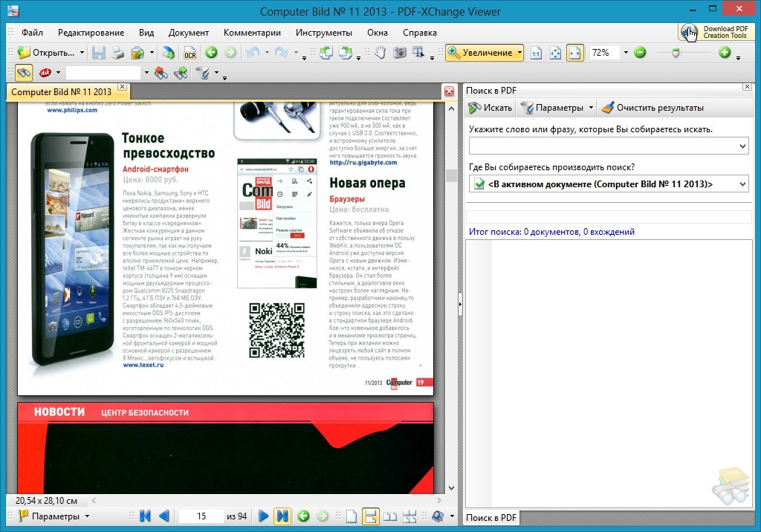The width and height of the screenshot is (761, 532).
Task: Jump to the last page
Action: 282,516
